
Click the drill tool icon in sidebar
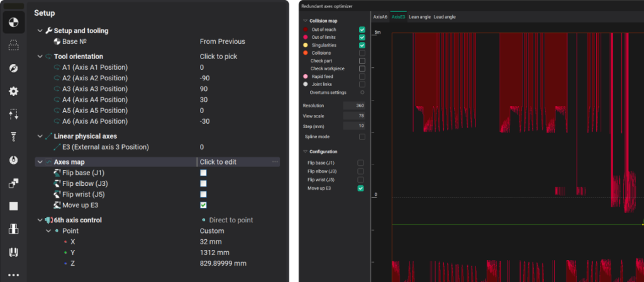pos(13,138)
